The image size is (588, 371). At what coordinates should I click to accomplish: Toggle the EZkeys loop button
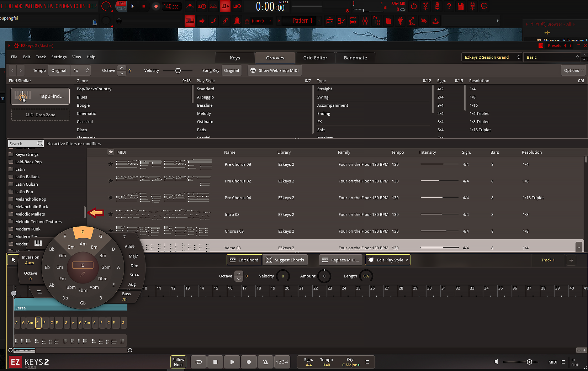(198, 362)
